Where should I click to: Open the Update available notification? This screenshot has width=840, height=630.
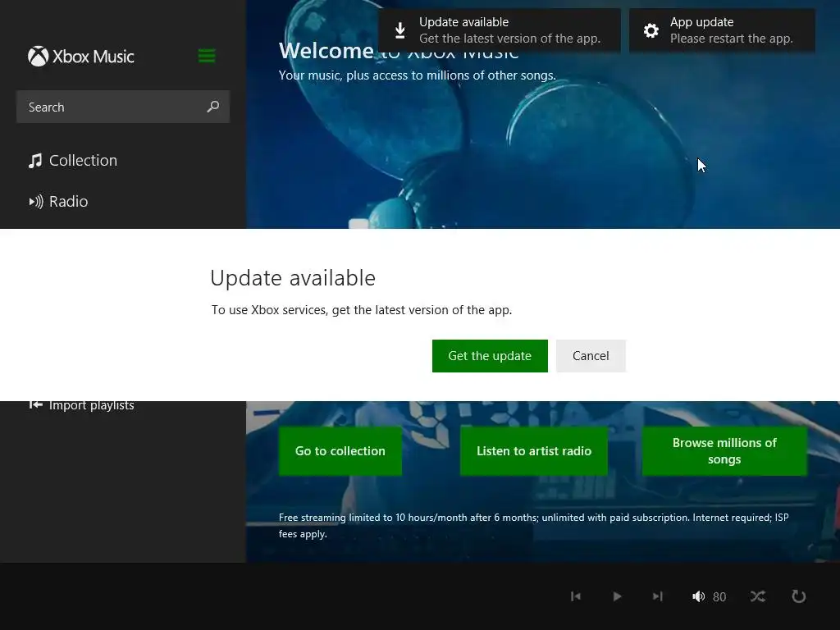tap(500, 30)
